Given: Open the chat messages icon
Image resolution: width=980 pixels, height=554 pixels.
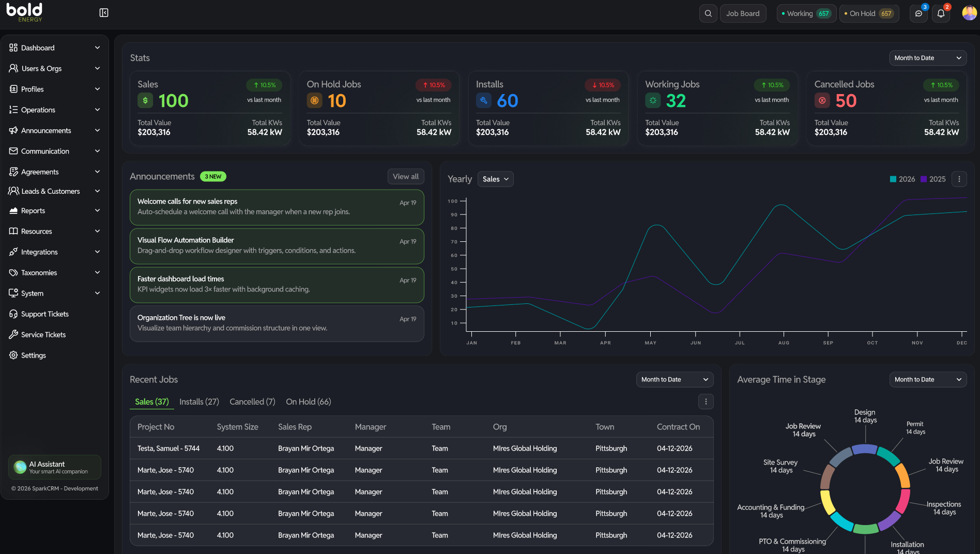Looking at the screenshot, I should coord(918,13).
